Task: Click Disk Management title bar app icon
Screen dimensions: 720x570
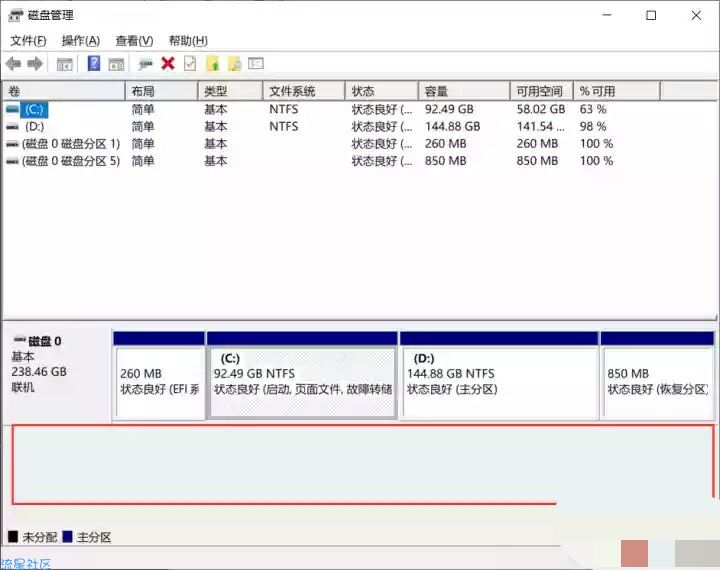Action: [x=16, y=16]
